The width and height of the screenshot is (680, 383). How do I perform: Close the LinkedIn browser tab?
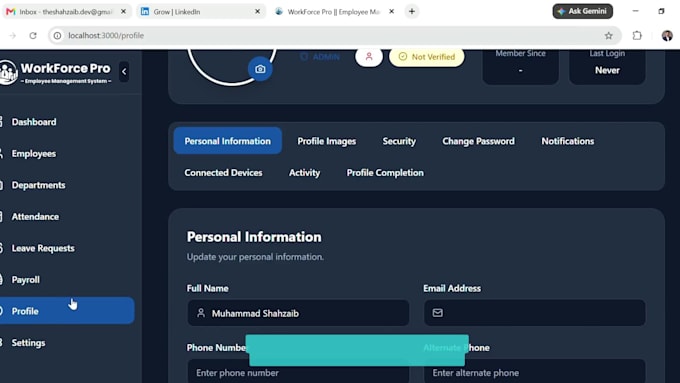point(257,12)
